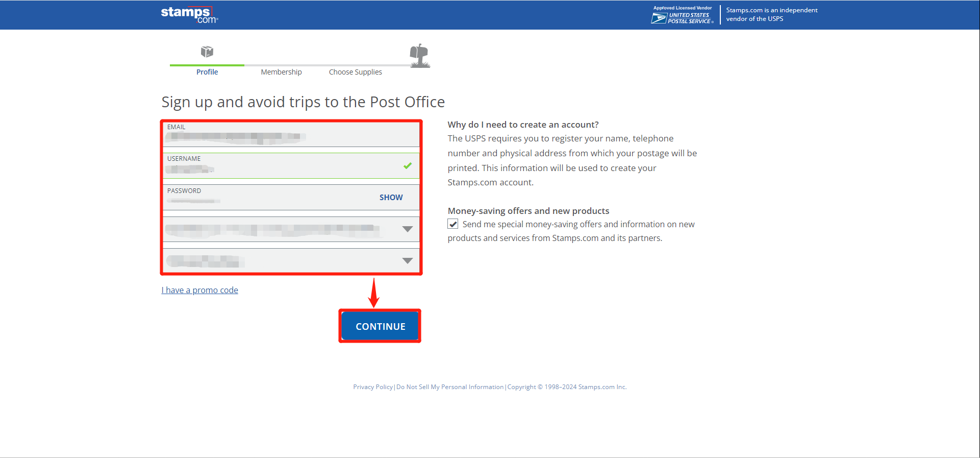
Task: Click the USPS Postal Service eagle logo
Action: (659, 18)
